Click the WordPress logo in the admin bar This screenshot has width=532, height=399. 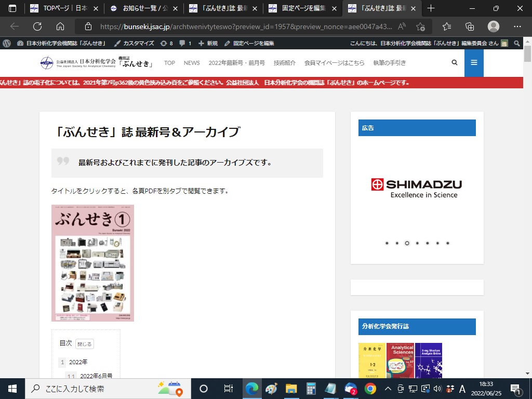(x=7, y=43)
